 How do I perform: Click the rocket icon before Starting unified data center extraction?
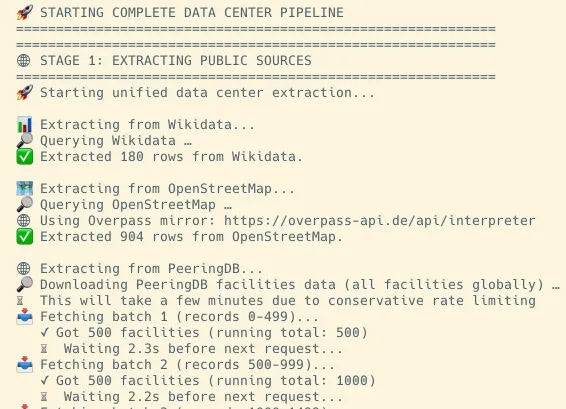(x=25, y=93)
